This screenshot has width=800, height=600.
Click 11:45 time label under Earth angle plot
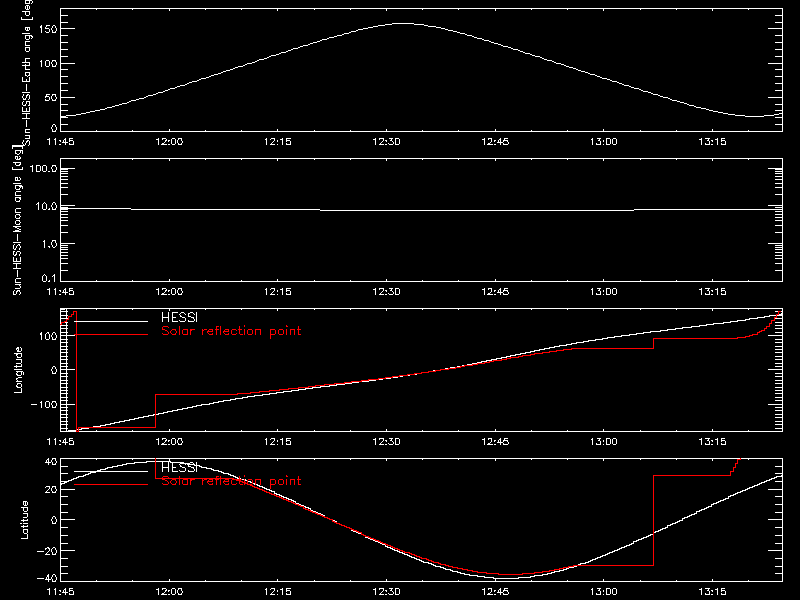point(61,142)
